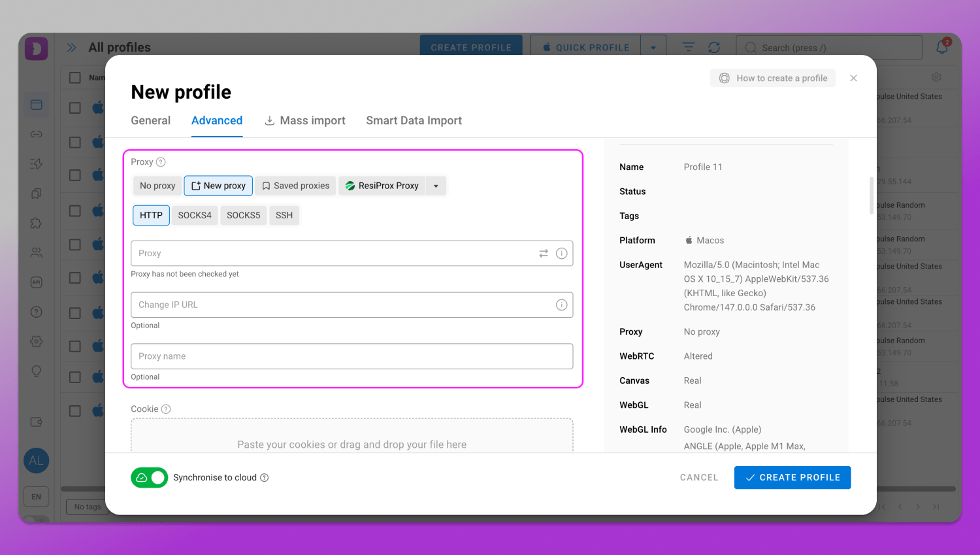Click the AL user avatar
The image size is (980, 555).
pos(37,460)
